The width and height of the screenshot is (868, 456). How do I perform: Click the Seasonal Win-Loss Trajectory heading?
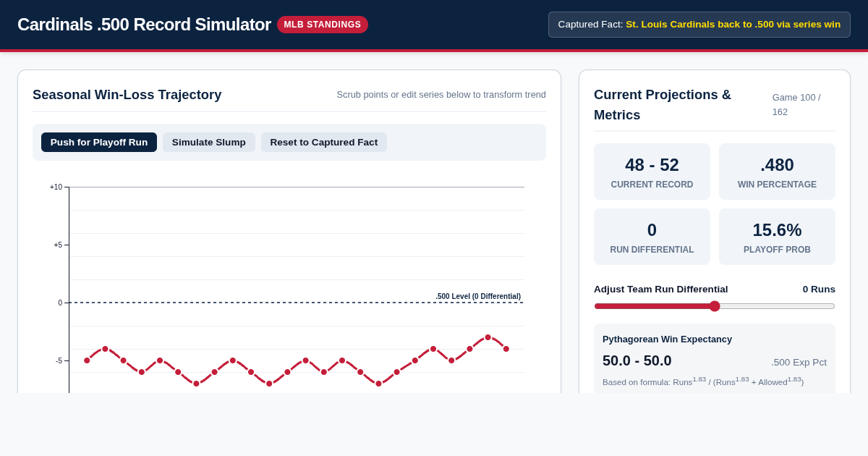point(127,94)
